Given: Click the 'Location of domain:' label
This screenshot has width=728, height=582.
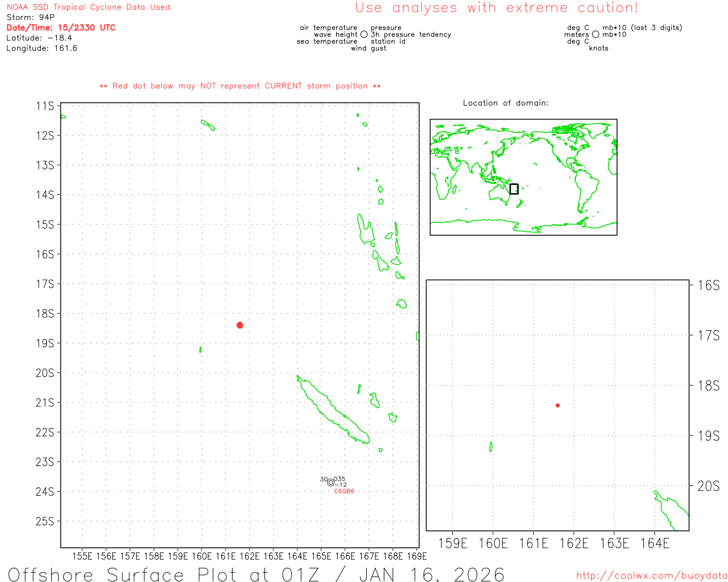Looking at the screenshot, I should click(505, 103).
